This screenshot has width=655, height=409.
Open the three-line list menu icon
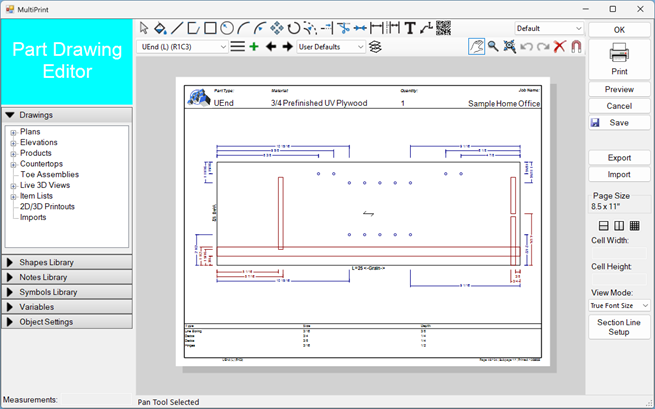(237, 46)
